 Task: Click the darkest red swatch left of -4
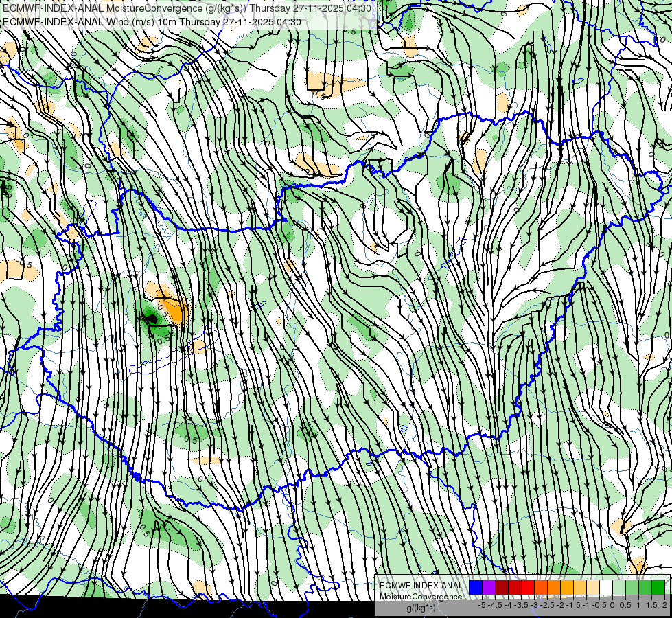pyautogui.click(x=502, y=588)
